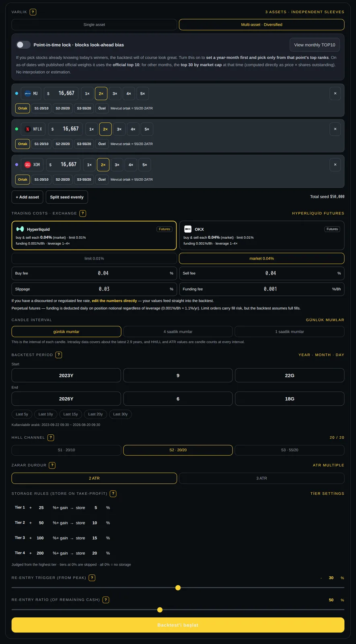Remove the MU asset row

tap(335, 93)
